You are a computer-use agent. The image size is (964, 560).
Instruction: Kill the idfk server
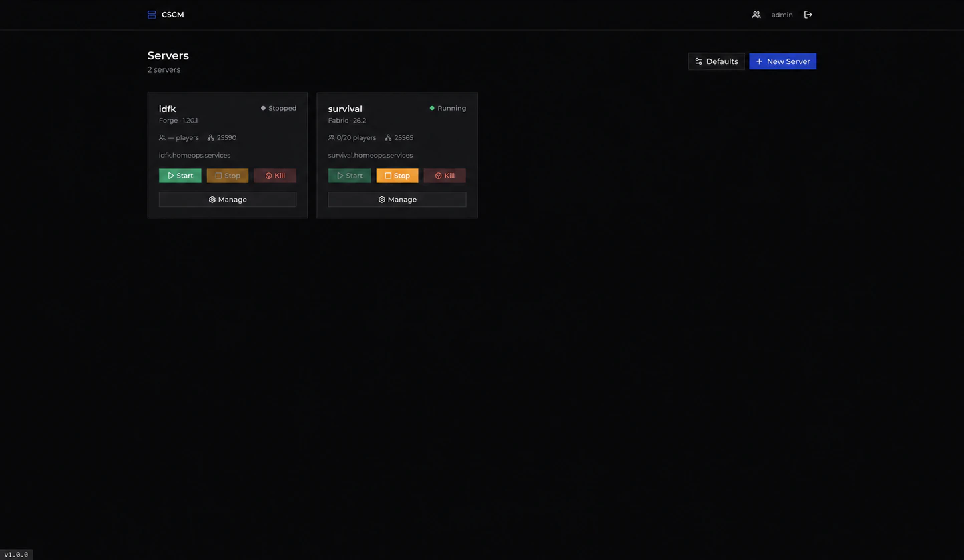point(275,176)
